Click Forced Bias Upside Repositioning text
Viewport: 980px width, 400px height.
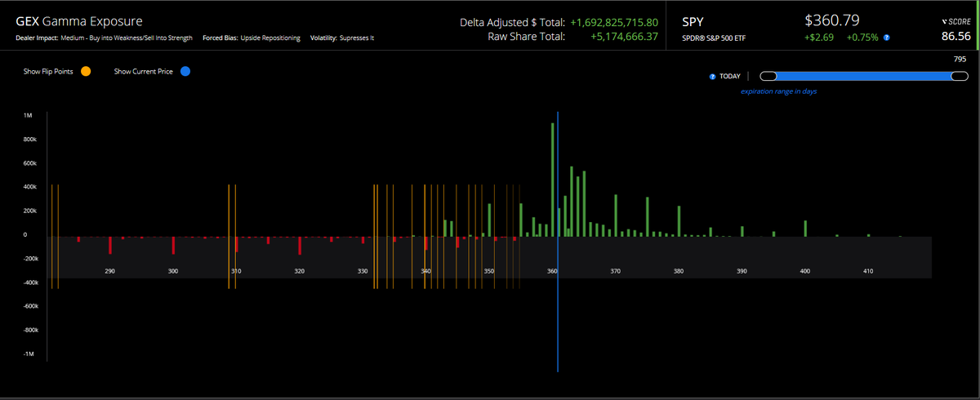[x=251, y=38]
